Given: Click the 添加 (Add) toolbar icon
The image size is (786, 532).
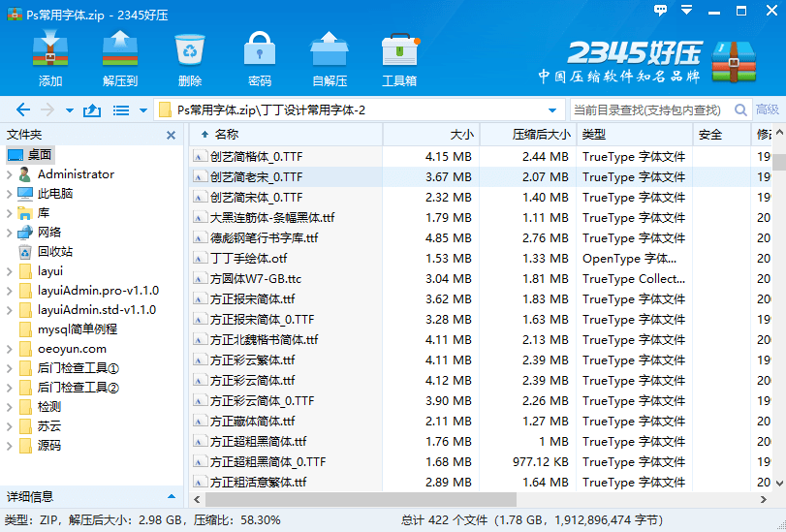Looking at the screenshot, I should (50, 59).
